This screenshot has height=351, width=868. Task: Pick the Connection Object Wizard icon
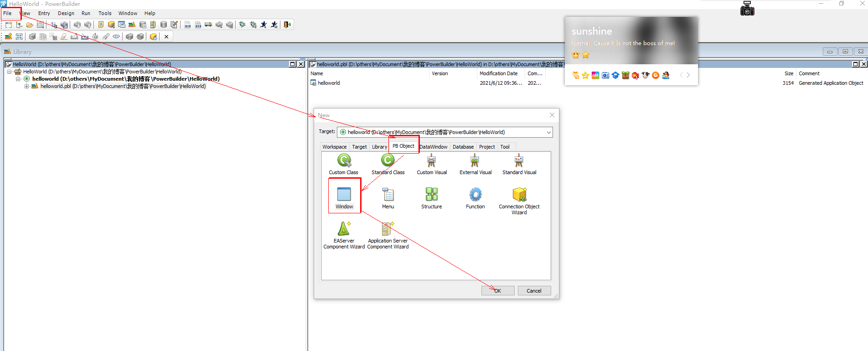click(x=519, y=194)
